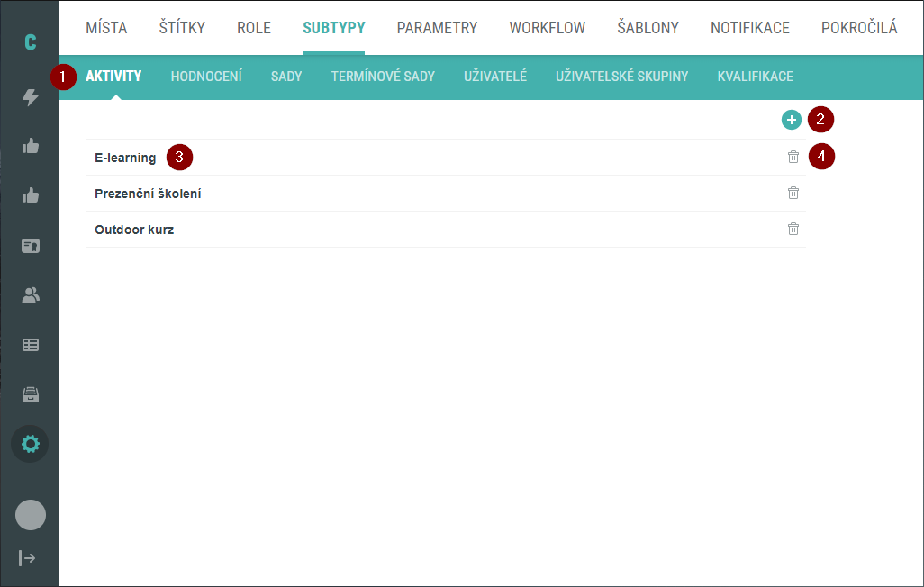Remove Outdoor kurz using its trash icon

(x=793, y=229)
